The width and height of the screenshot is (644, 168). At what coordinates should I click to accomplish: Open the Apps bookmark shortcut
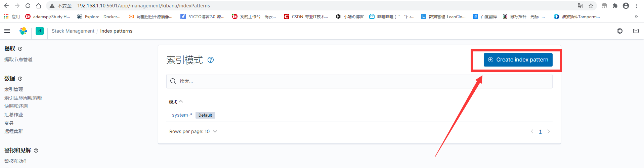pyautogui.click(x=12, y=16)
